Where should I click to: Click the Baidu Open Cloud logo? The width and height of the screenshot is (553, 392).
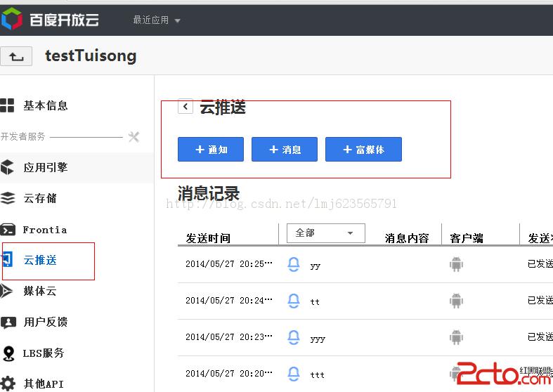(50, 20)
